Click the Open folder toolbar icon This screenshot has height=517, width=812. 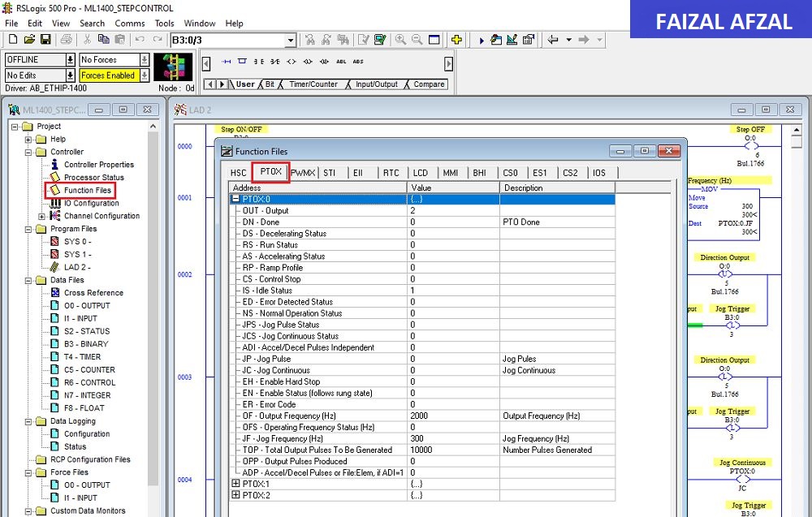29,39
